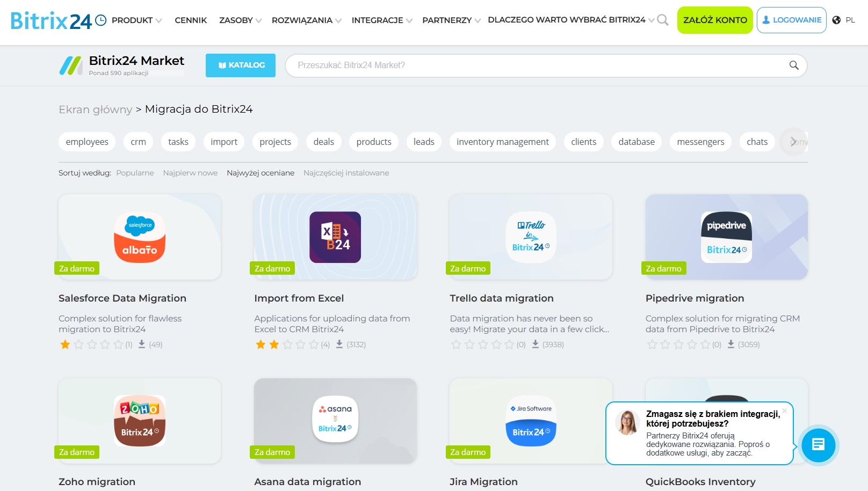Click the search magnifier icon in top navigation
The width and height of the screenshot is (868, 491).
[x=663, y=20]
